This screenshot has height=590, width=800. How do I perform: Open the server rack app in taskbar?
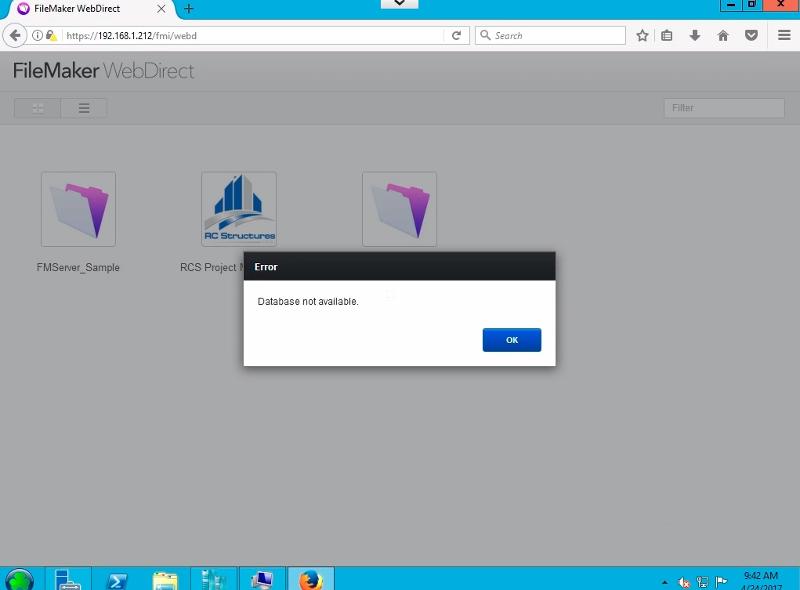coord(213,580)
